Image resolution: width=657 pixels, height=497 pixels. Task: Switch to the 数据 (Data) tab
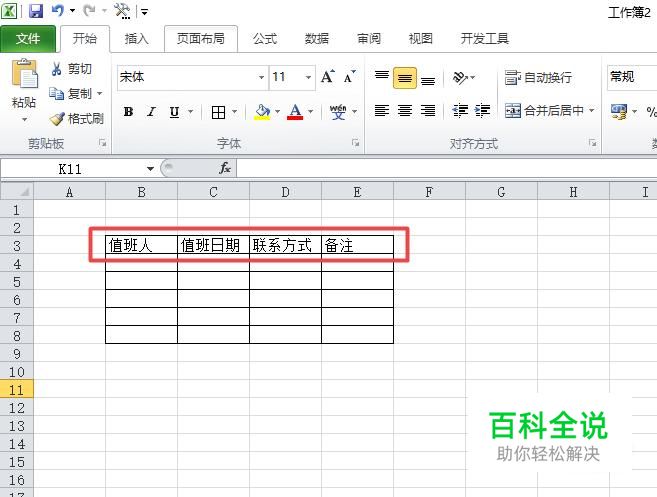click(317, 39)
